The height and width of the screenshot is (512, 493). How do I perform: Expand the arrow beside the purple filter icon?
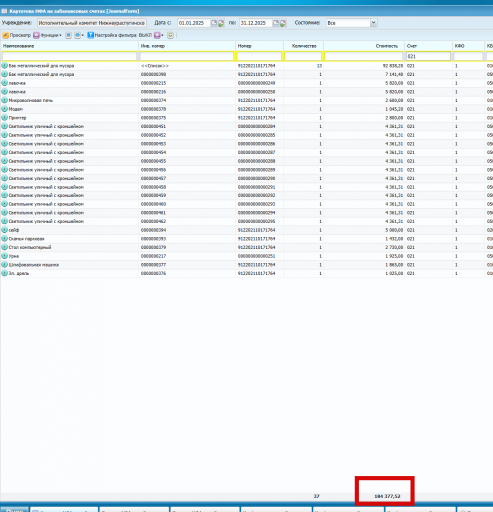coord(162,35)
